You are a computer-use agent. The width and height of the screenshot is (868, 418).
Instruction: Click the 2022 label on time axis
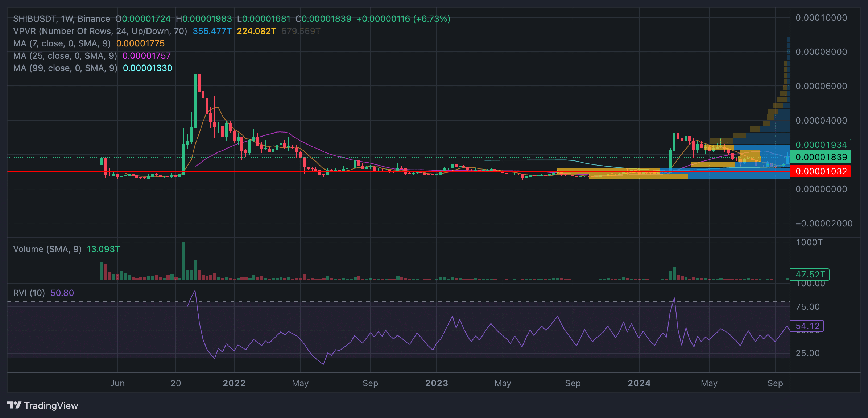click(x=234, y=383)
